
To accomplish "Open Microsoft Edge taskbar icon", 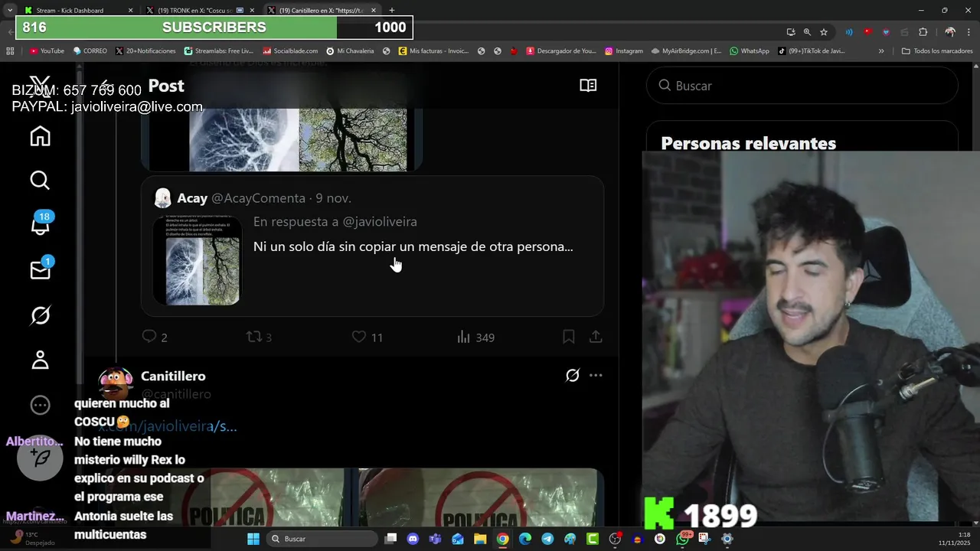I will 525,539.
